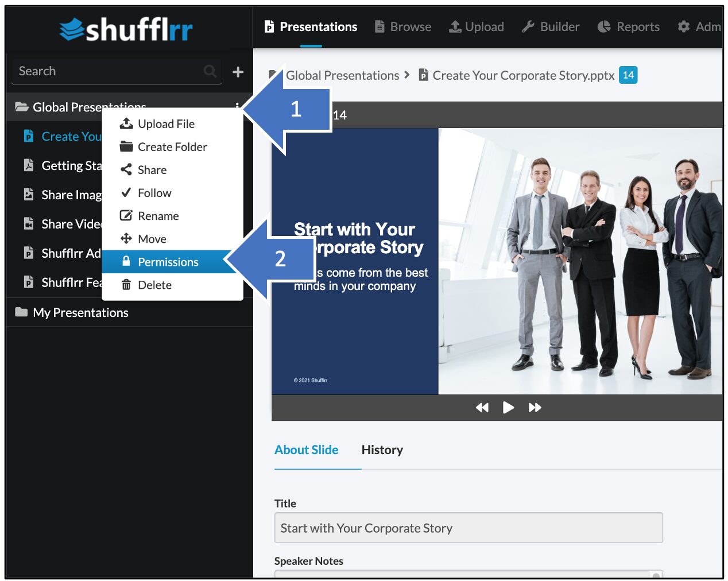Open the Reports tab
The height and width of the screenshot is (581, 728).
point(629,26)
